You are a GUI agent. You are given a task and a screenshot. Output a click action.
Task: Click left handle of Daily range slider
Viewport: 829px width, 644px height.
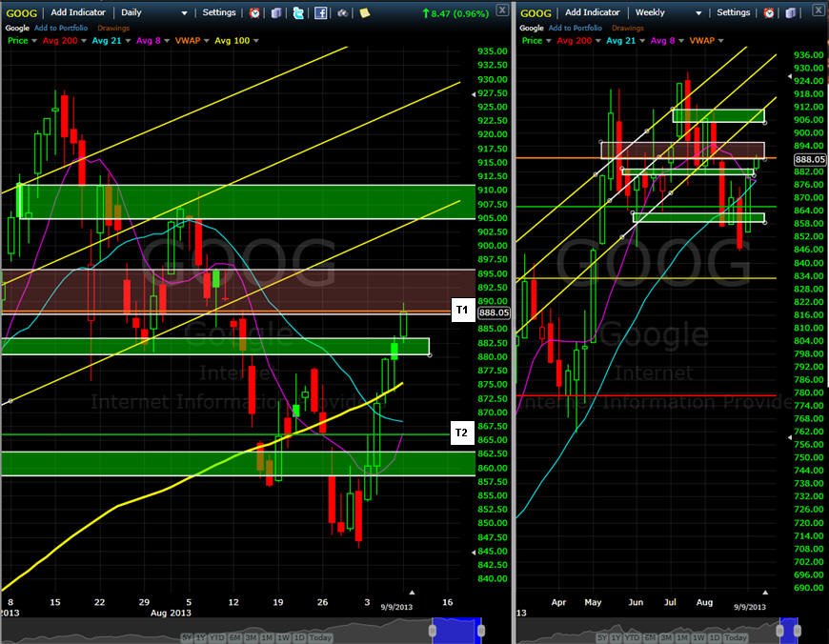coord(433,631)
